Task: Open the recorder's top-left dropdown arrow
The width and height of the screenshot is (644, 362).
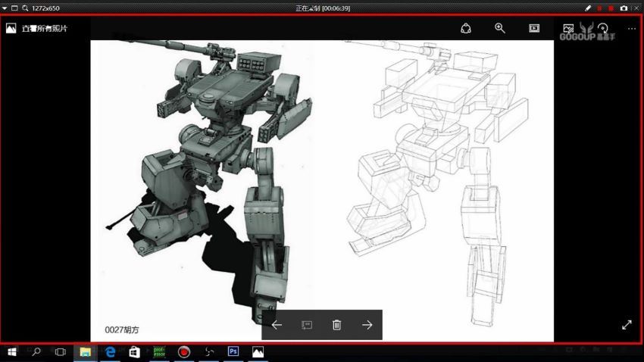Action: (6, 8)
